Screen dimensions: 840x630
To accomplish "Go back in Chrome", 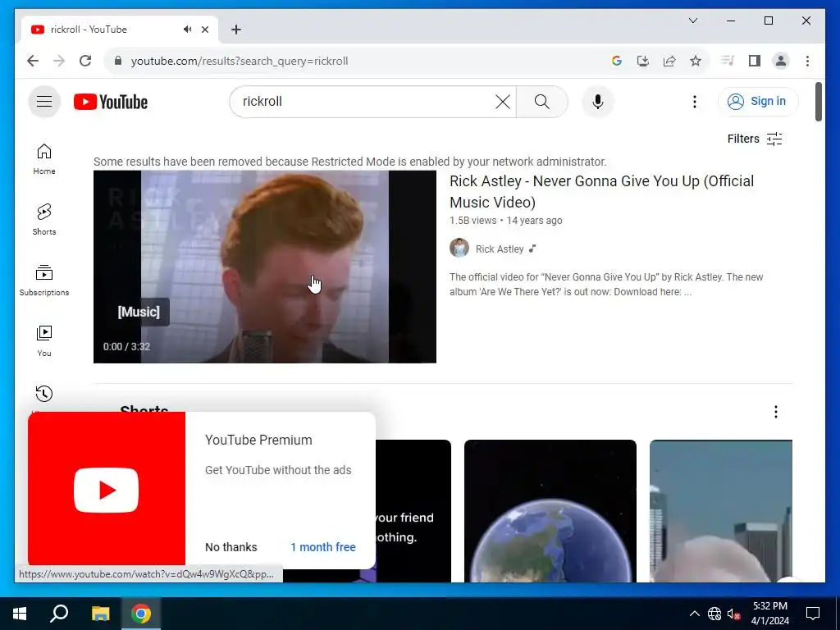I will pos(33,61).
